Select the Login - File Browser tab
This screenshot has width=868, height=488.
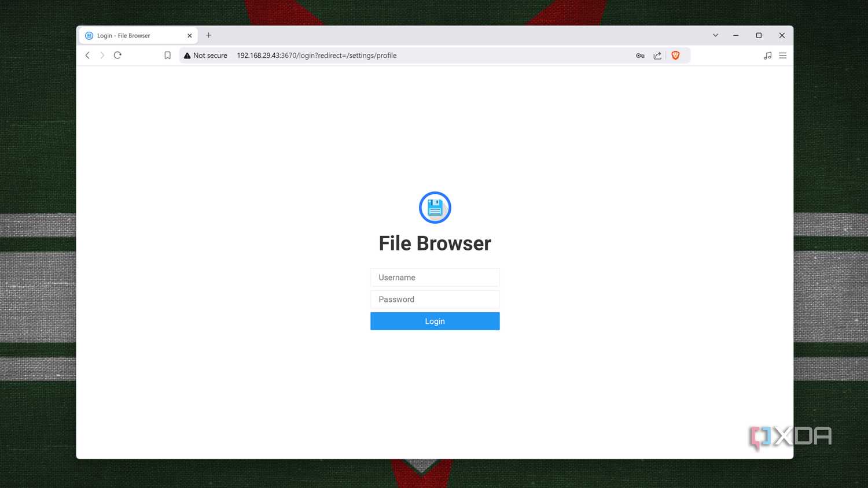click(x=138, y=36)
